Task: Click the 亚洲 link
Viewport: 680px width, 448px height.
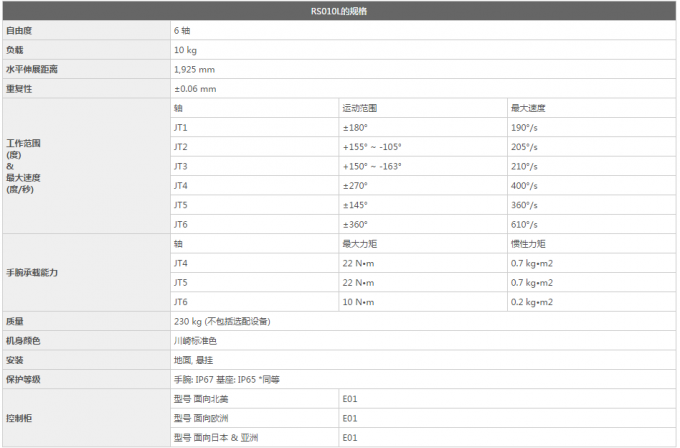Action: (x=249, y=438)
